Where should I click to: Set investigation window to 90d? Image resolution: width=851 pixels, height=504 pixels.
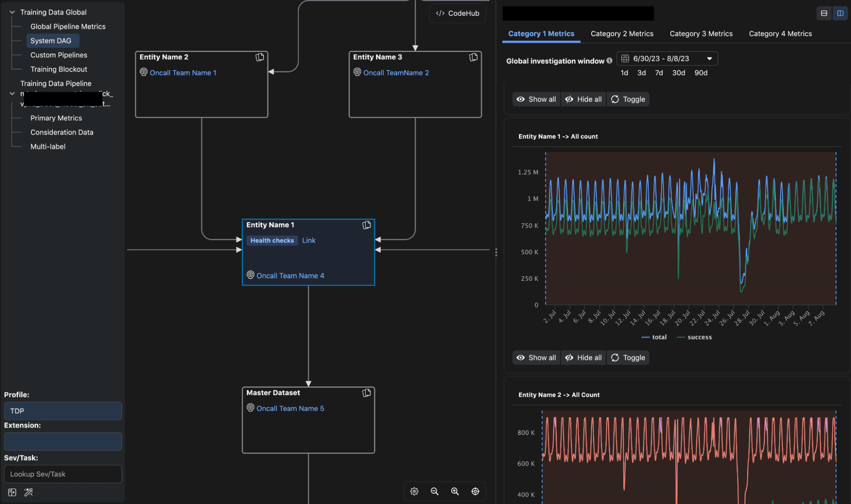click(701, 73)
